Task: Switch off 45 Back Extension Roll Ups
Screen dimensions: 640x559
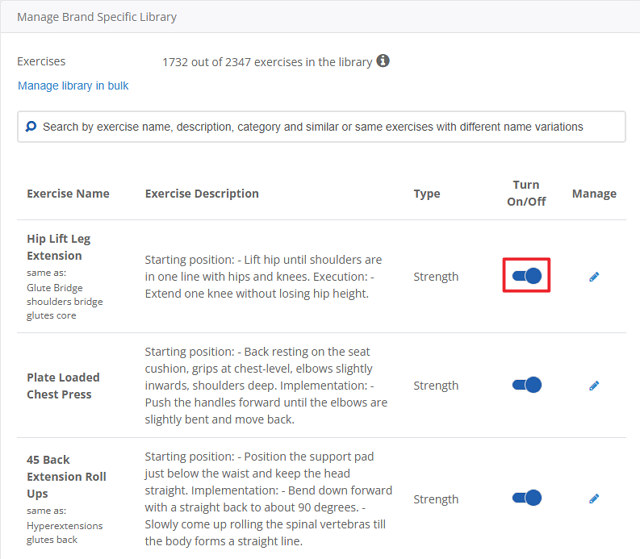Action: (526, 498)
